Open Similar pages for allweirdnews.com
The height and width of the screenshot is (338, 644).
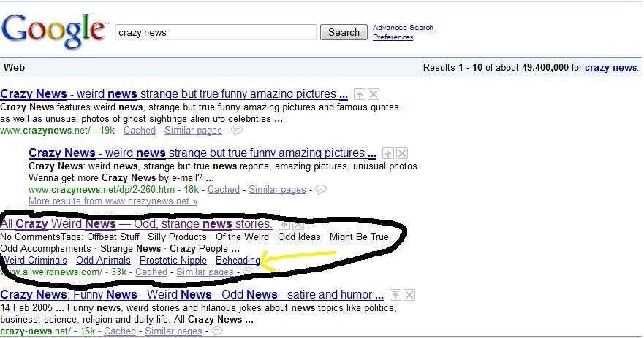point(205,272)
